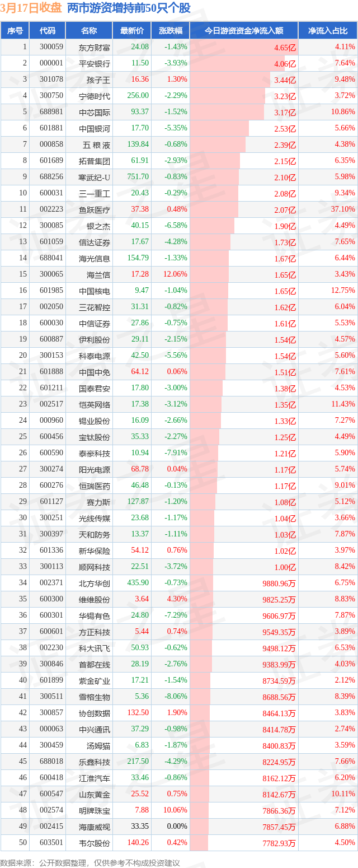Select stock name 孩子王
Screen dimensions: 358x868
[98, 80]
